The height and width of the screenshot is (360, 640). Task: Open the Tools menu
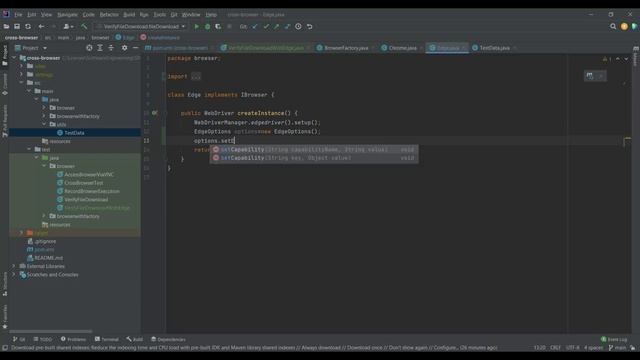coord(160,14)
